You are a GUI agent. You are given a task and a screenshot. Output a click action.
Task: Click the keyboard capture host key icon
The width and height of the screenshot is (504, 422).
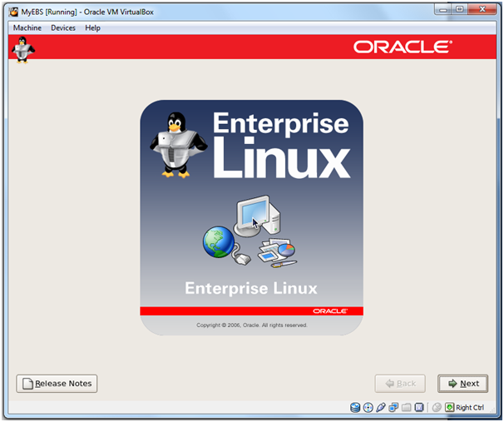[x=449, y=408]
